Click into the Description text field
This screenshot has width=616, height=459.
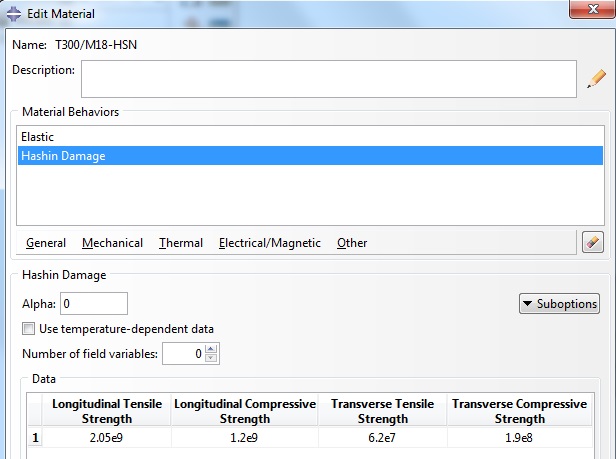pos(328,78)
